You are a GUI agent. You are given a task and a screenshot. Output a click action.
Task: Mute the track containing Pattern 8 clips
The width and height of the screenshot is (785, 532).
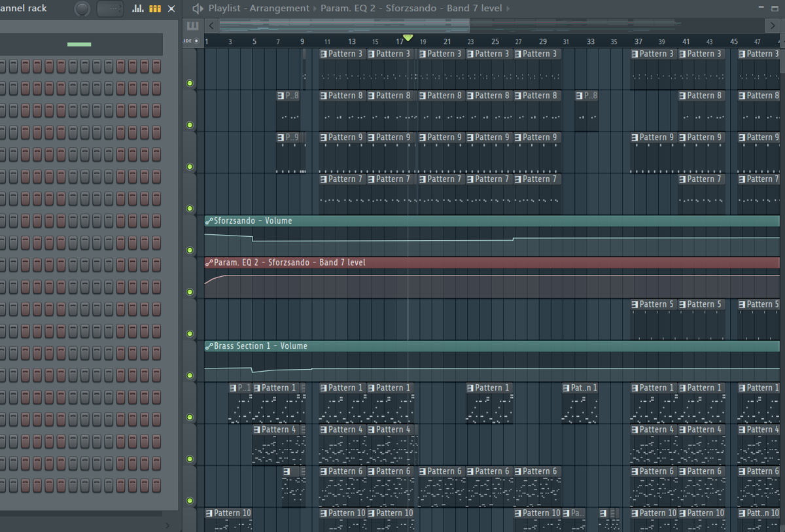tap(190, 125)
